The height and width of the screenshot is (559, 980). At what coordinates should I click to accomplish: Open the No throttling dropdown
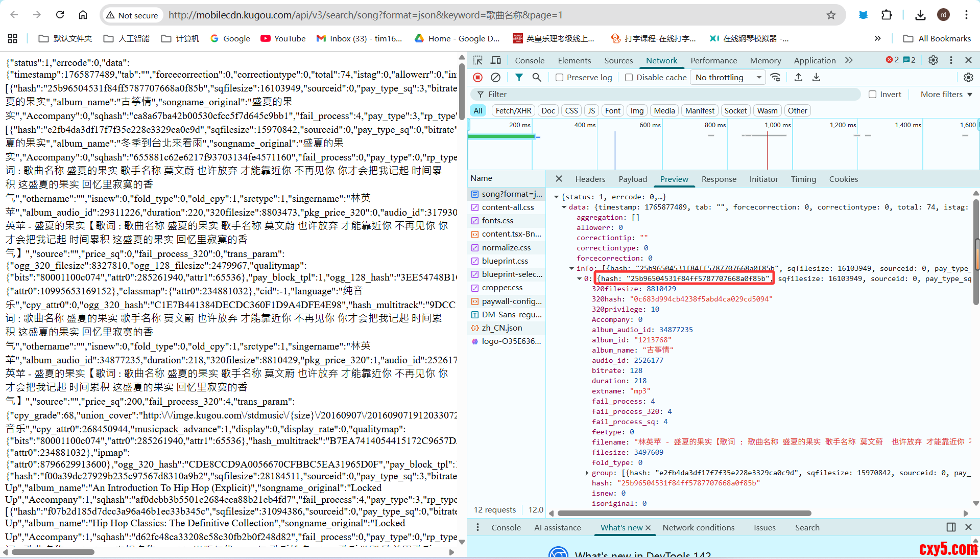(x=728, y=78)
